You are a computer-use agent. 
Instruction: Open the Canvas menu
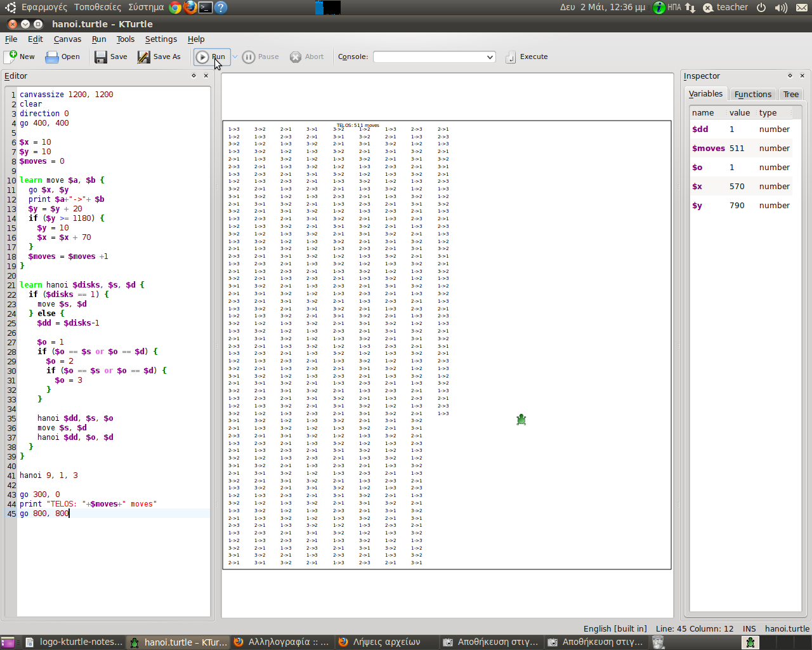click(x=67, y=39)
